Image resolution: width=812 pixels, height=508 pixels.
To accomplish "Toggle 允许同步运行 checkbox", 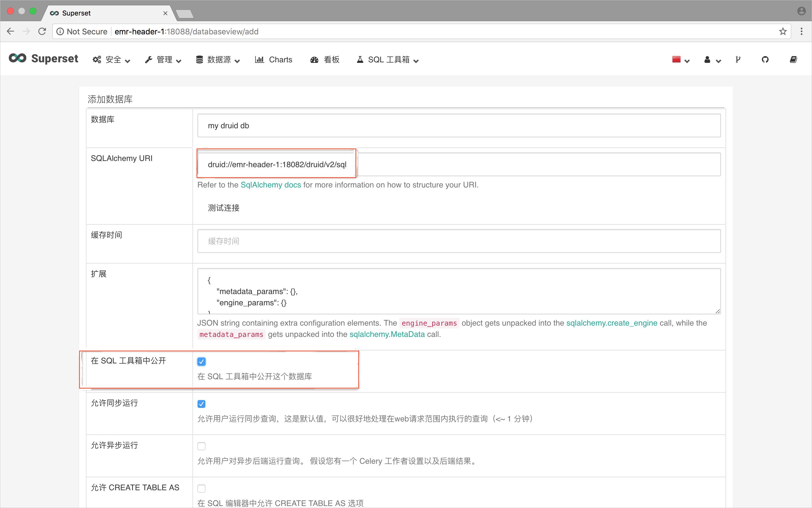I will [202, 404].
